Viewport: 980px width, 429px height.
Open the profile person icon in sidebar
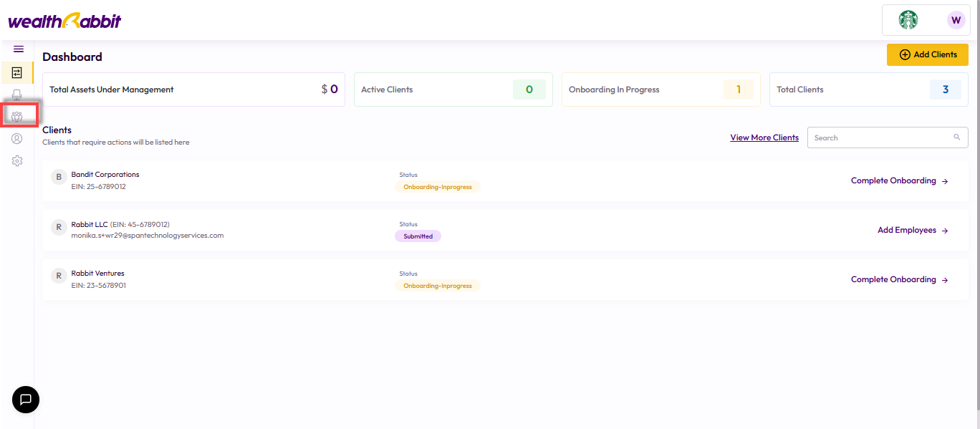pyautogui.click(x=17, y=139)
